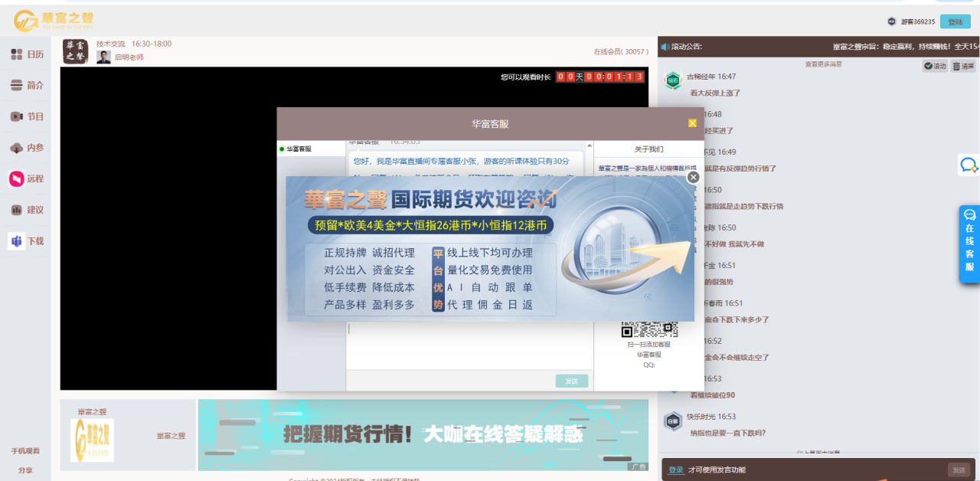Click the 关于我们 tab in service dialog
This screenshot has width=980, height=481.
click(x=648, y=149)
